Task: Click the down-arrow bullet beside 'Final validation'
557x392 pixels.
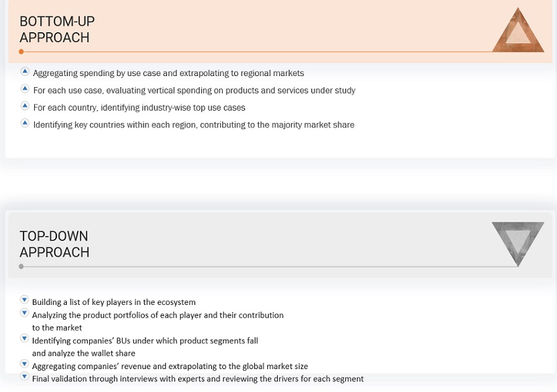Action: click(25, 377)
